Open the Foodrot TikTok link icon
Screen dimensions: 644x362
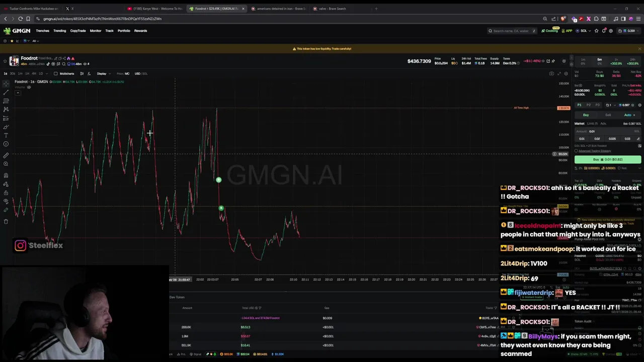(48, 64)
